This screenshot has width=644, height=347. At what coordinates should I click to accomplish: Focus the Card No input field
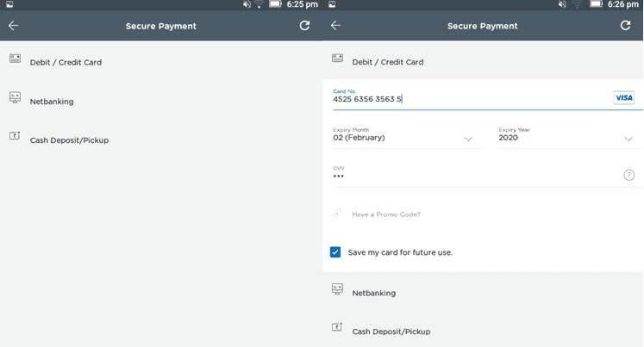pos(472,99)
